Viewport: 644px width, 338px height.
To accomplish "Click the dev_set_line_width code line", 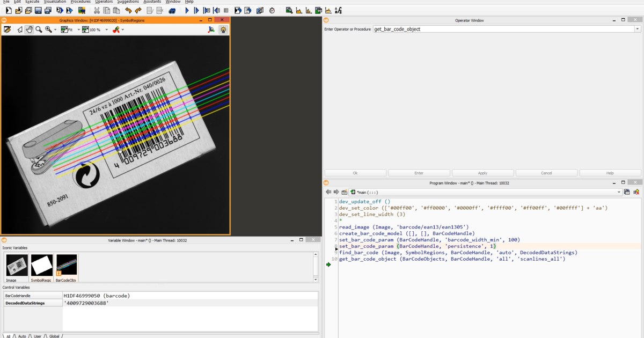I will [372, 214].
